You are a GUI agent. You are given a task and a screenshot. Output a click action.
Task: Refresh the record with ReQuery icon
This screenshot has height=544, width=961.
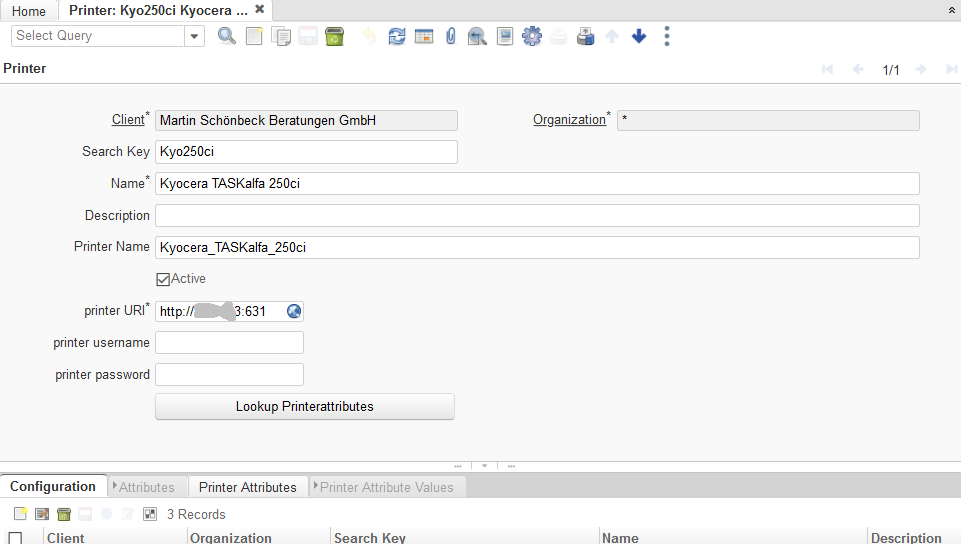click(x=397, y=36)
